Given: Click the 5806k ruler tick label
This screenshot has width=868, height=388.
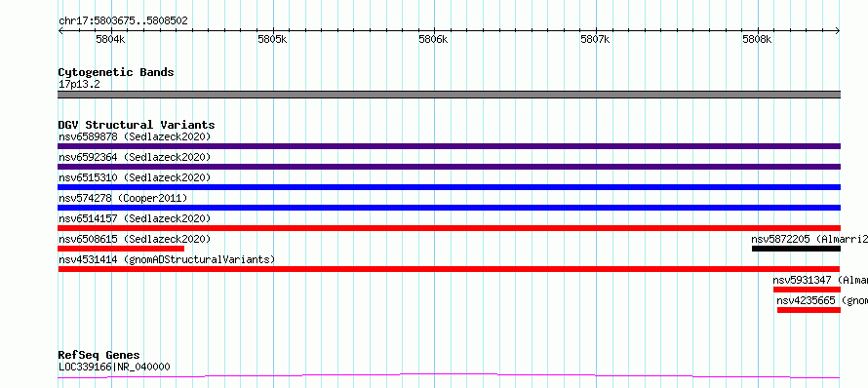Looking at the screenshot, I should (x=433, y=39).
